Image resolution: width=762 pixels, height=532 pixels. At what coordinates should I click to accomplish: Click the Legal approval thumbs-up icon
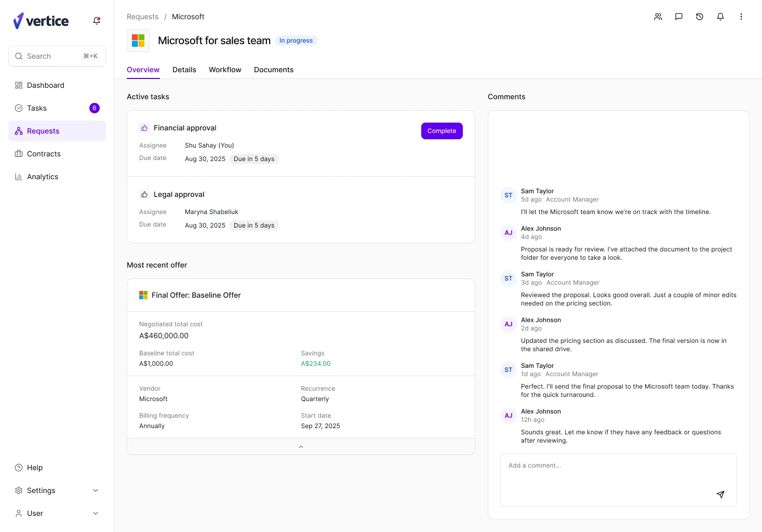coord(144,194)
